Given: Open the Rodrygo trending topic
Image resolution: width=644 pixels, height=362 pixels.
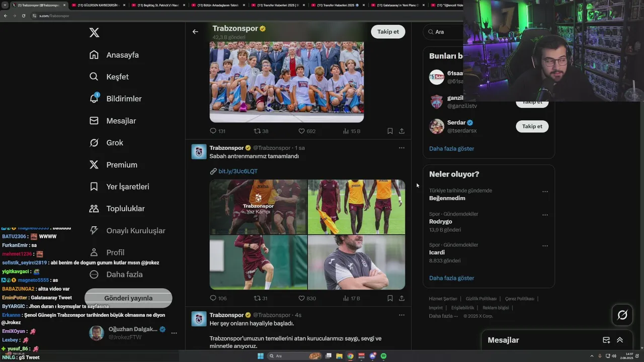Looking at the screenshot, I should (x=441, y=222).
